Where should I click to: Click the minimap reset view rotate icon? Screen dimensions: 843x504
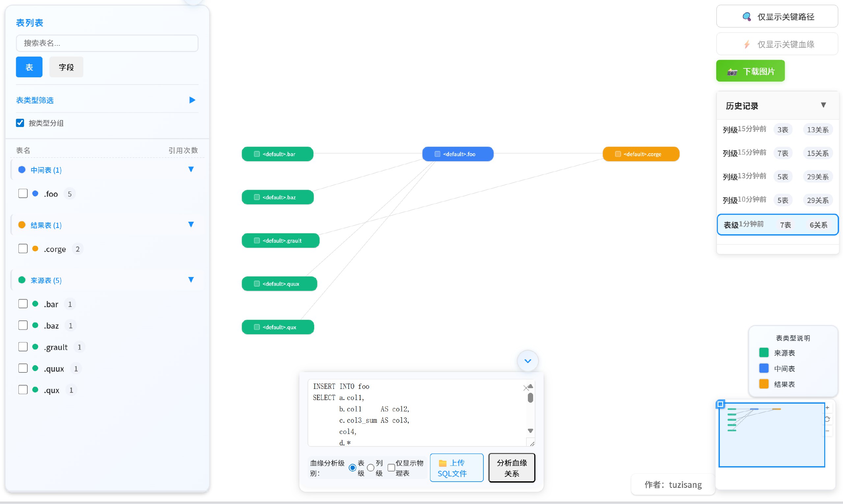pyautogui.click(x=827, y=419)
